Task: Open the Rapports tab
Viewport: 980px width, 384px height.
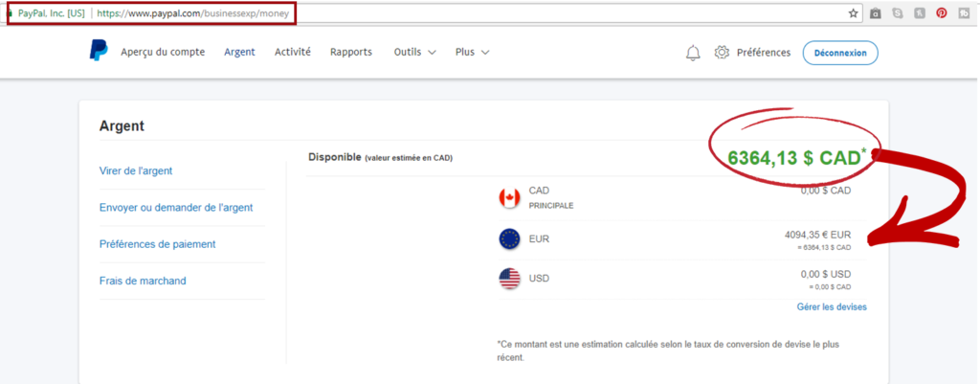Action: tap(351, 53)
